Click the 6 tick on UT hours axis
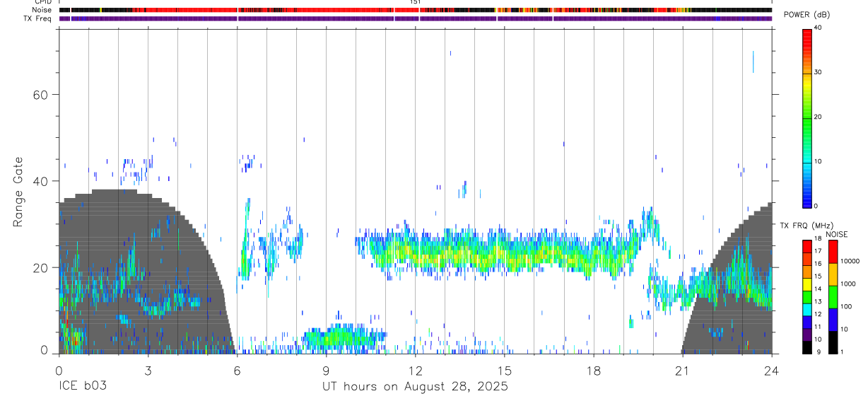The width and height of the screenshot is (868, 401). point(237,370)
